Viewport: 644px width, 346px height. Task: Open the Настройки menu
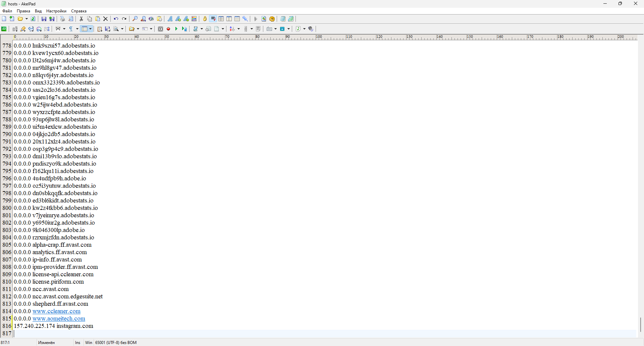point(56,11)
